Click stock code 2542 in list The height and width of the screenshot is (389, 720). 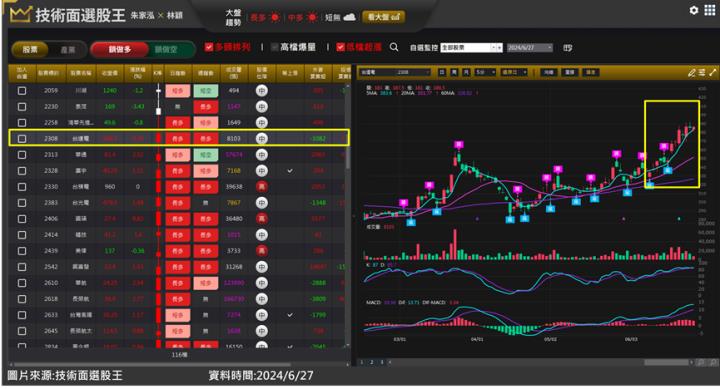click(x=51, y=267)
